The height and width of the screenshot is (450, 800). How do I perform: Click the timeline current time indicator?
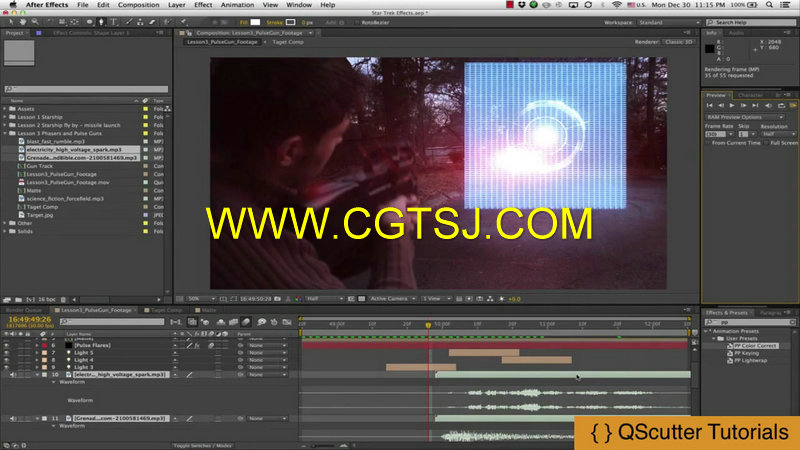coord(428,324)
